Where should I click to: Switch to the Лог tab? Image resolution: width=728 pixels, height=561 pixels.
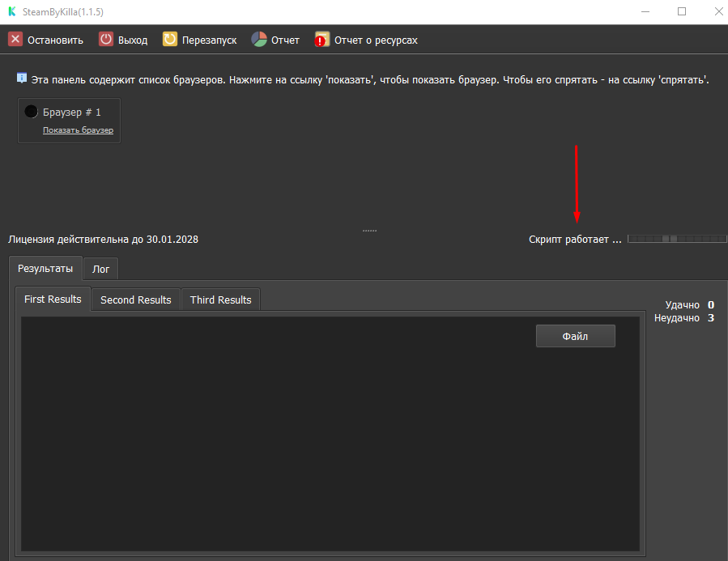tap(101, 269)
